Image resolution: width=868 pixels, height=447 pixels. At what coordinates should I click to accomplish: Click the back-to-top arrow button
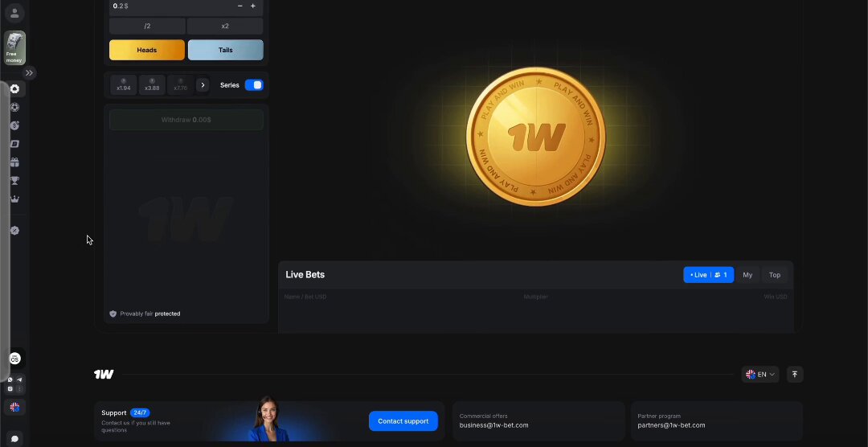click(x=794, y=375)
